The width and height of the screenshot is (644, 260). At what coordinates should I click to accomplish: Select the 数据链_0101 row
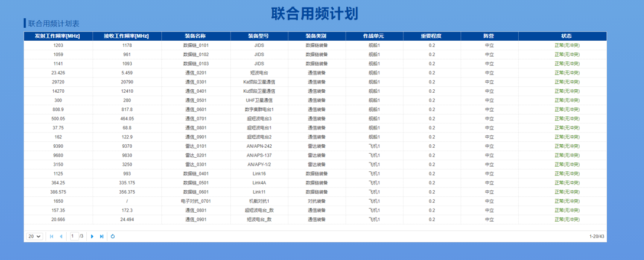(196, 45)
